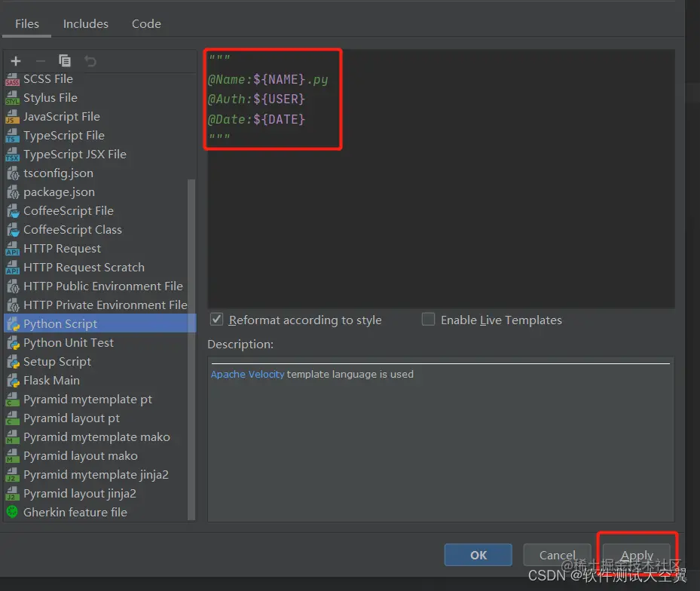Viewport: 700px width, 591px height.
Task: Select the Stylus File icon
Action: tap(13, 98)
